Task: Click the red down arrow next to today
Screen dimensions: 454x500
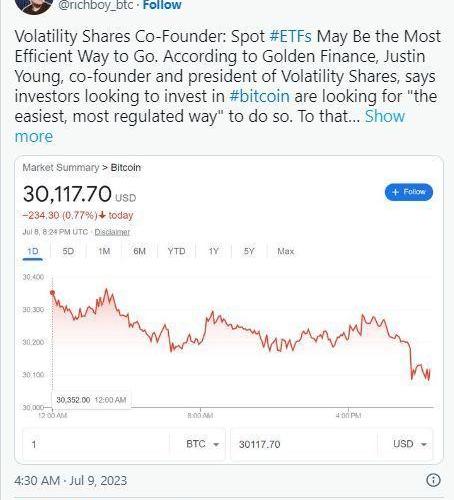Action: [102, 215]
